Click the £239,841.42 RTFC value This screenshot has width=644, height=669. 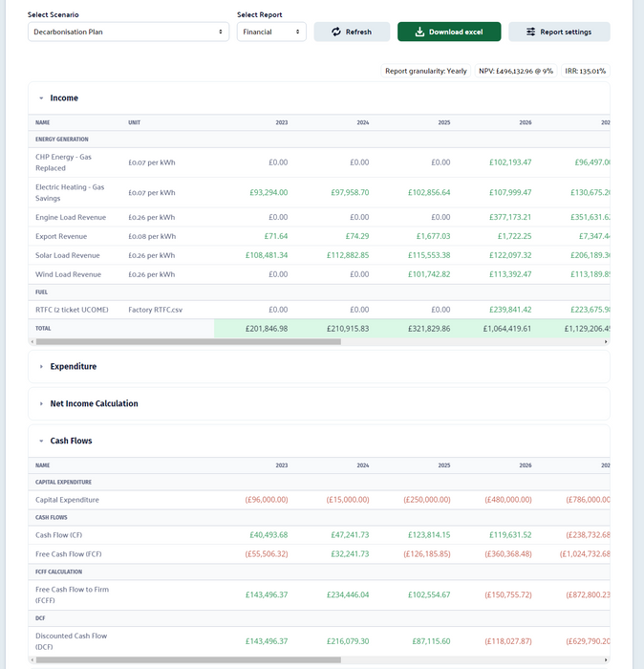click(510, 310)
